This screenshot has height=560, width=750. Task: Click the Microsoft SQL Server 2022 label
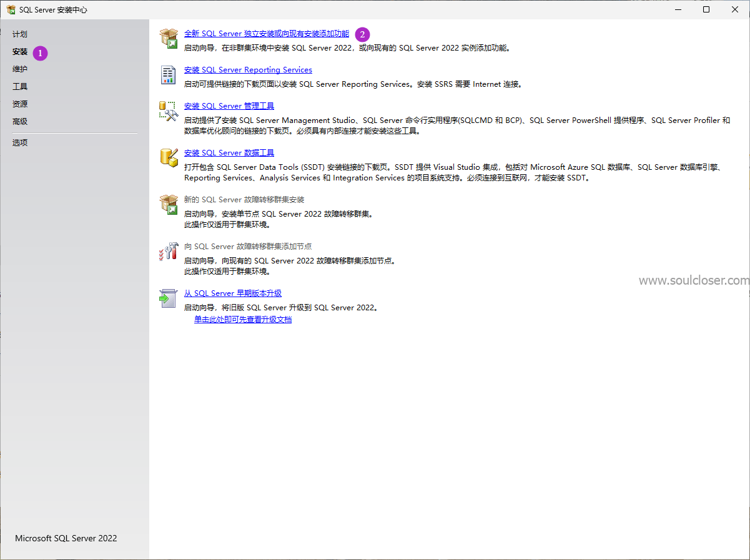tap(66, 538)
